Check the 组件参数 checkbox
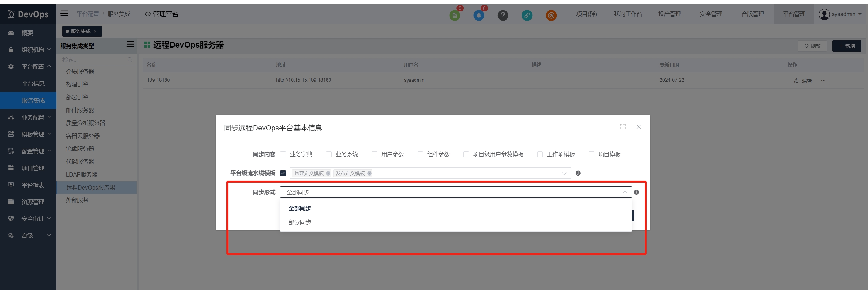Viewport: 868px width, 290px height. (x=420, y=155)
